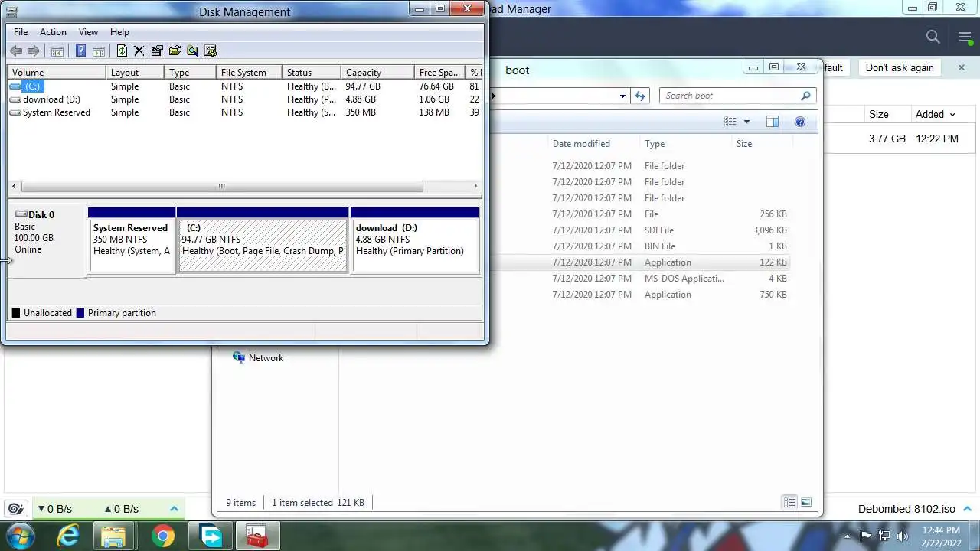Click the Disk 0 label box
Viewport: 980px width, 551px height.
46,241
